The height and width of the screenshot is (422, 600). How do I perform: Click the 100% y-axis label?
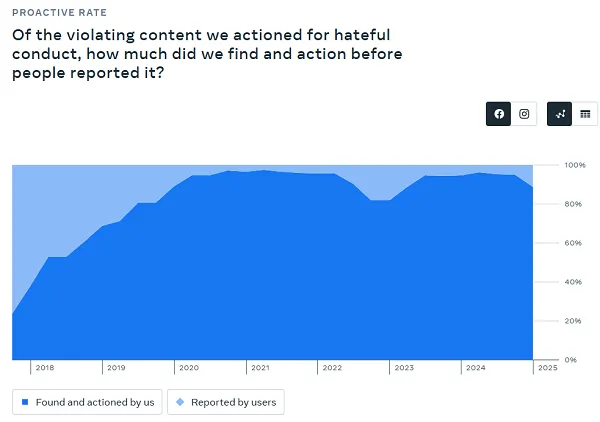pyautogui.click(x=575, y=165)
